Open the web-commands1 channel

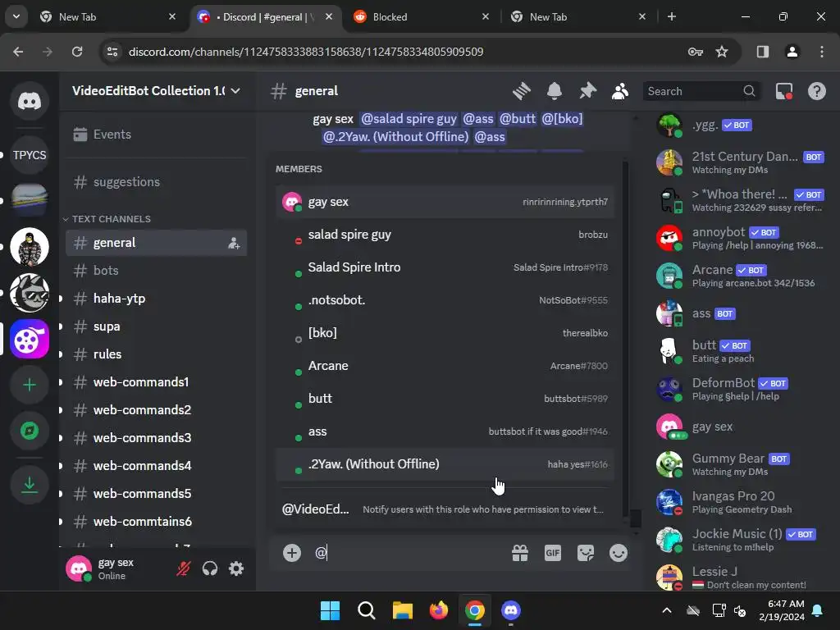157,382
